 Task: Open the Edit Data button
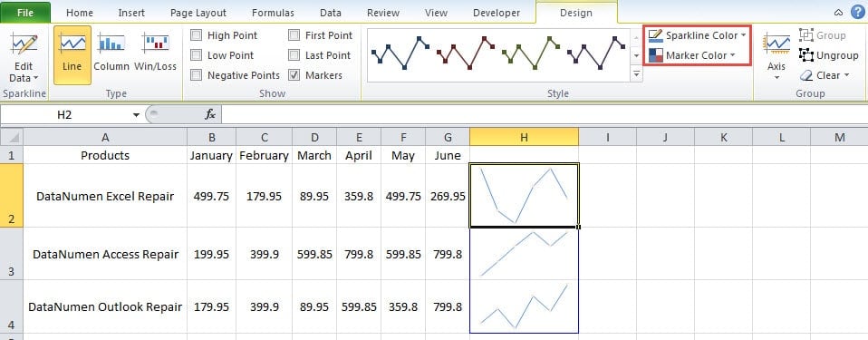click(24, 58)
